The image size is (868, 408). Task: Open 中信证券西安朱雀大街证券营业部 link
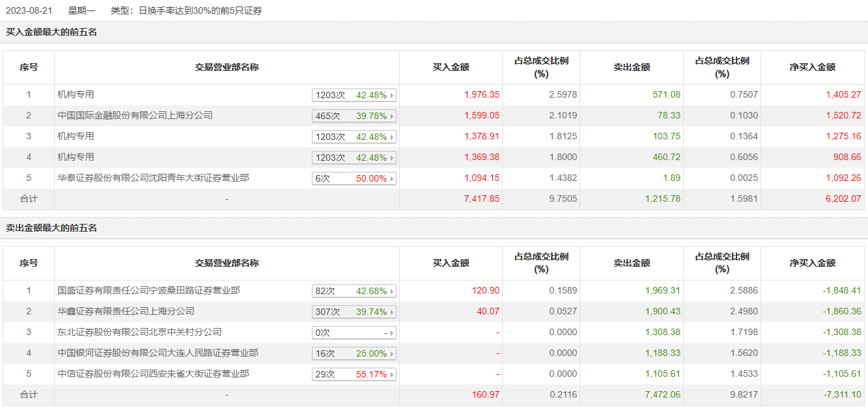pos(153,374)
